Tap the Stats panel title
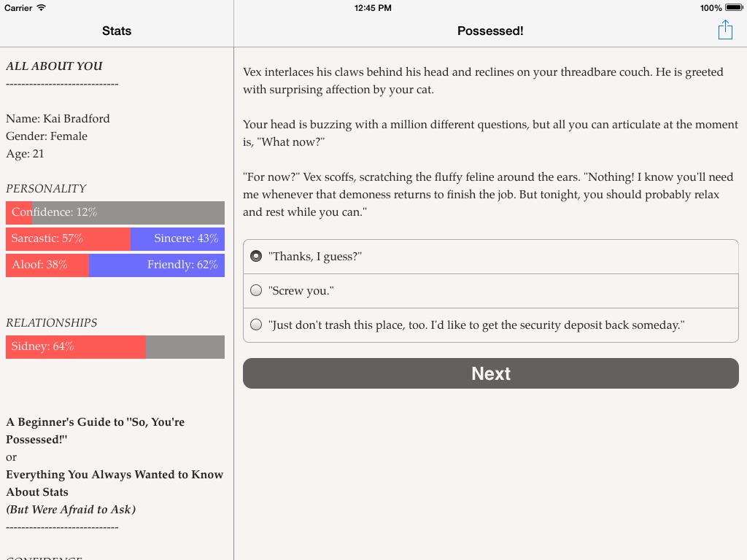Image resolution: width=747 pixels, height=560 pixels. [x=117, y=31]
